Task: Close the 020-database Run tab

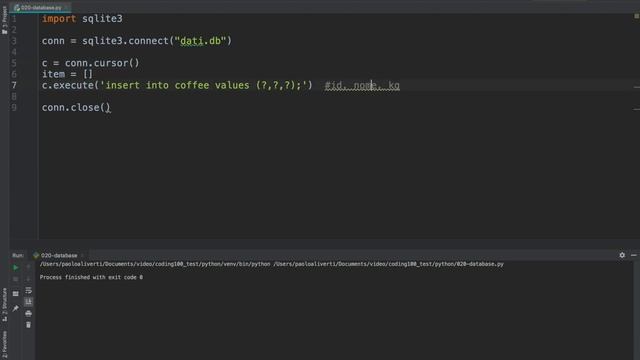Action: (82, 256)
